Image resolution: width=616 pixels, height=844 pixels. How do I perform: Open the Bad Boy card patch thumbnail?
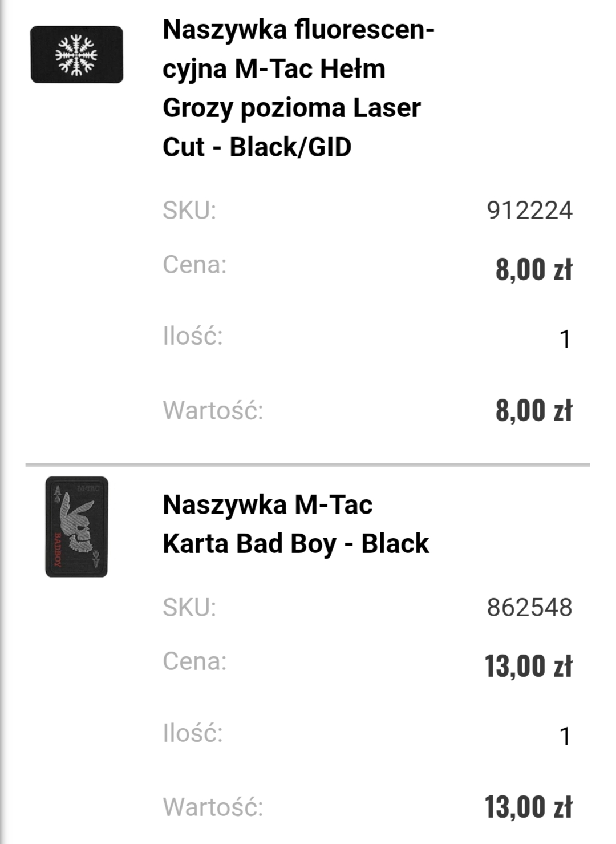point(76,527)
